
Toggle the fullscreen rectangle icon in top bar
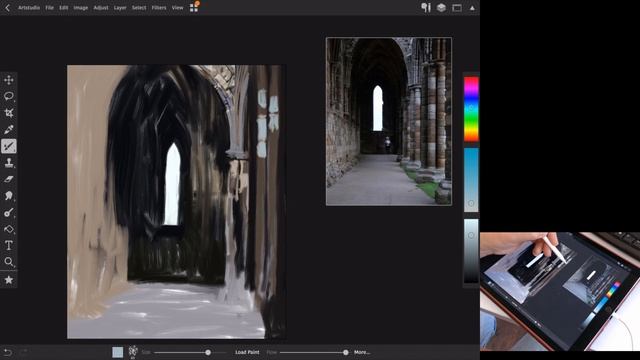point(457,8)
